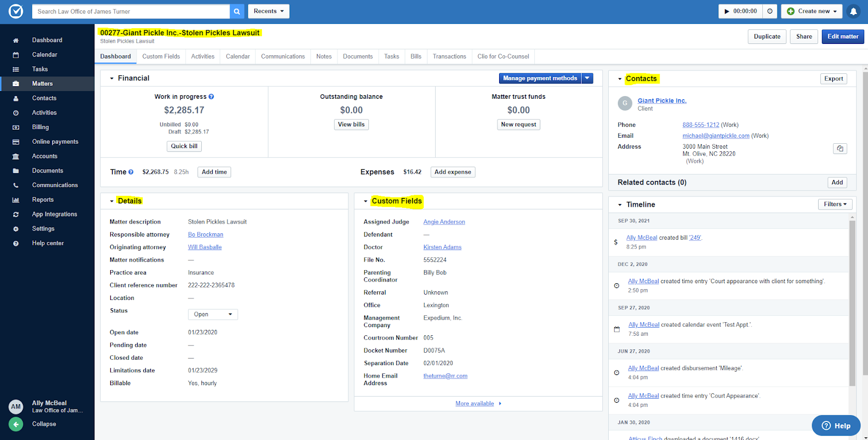Open the Timeline Filters dropdown
Screen dimensions: 868x440
coord(835,205)
